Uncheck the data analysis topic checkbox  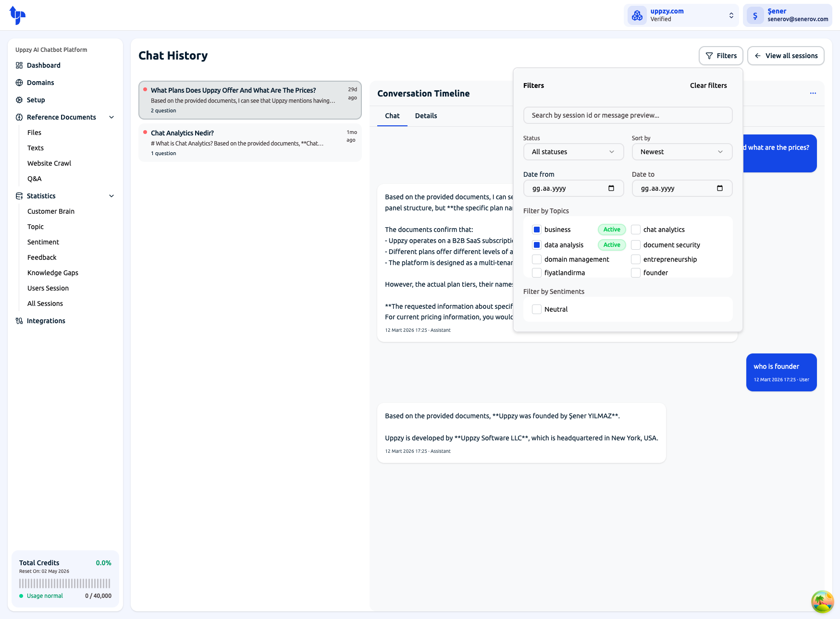tap(537, 245)
